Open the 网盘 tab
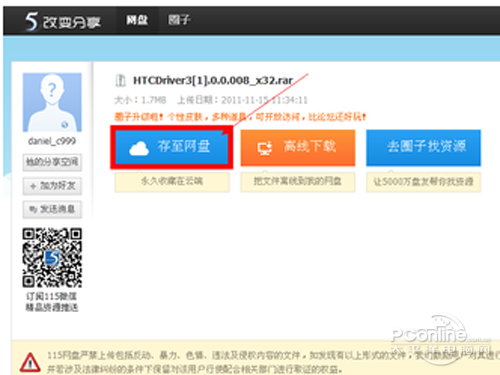Viewport: 500px width, 375px height. pyautogui.click(x=137, y=20)
